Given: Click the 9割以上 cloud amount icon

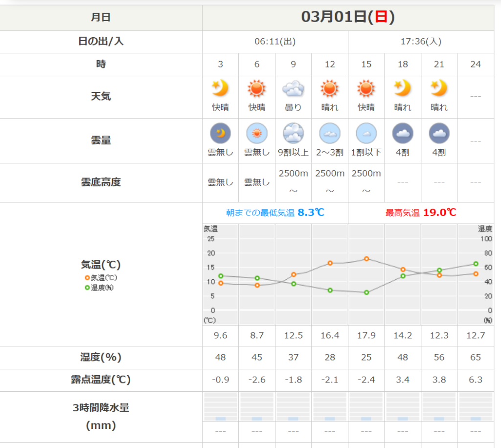Looking at the screenshot, I should [293, 133].
